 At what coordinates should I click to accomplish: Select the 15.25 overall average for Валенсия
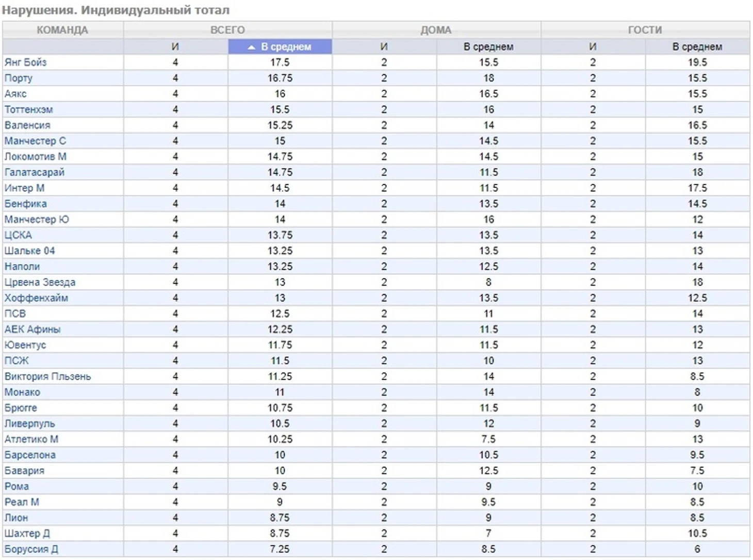pyautogui.click(x=280, y=125)
